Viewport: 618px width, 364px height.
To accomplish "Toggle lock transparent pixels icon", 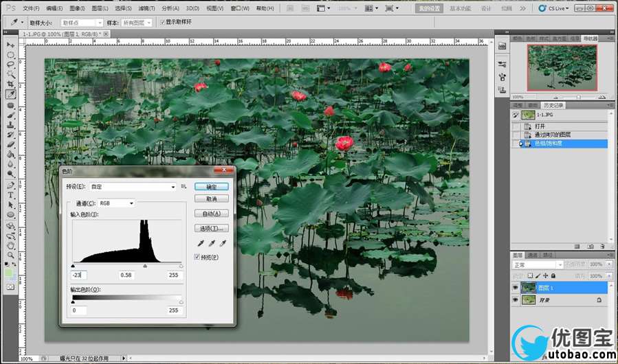I will (531, 276).
